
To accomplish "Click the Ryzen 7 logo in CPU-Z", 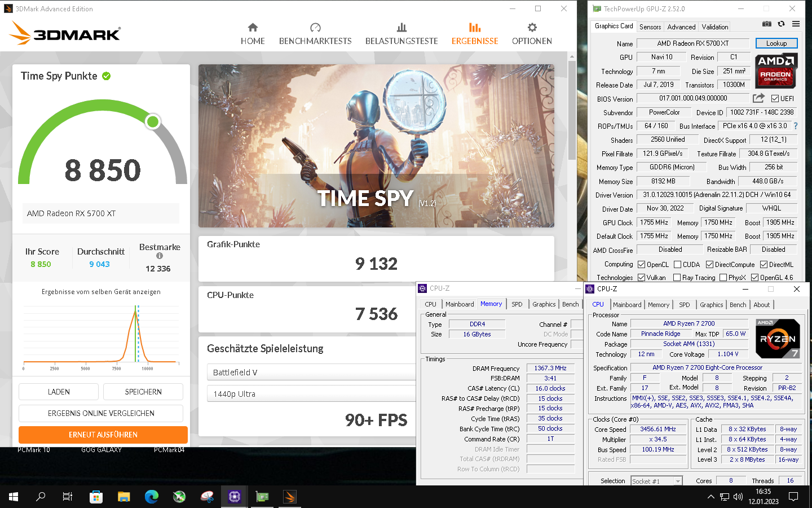I will pyautogui.click(x=778, y=339).
